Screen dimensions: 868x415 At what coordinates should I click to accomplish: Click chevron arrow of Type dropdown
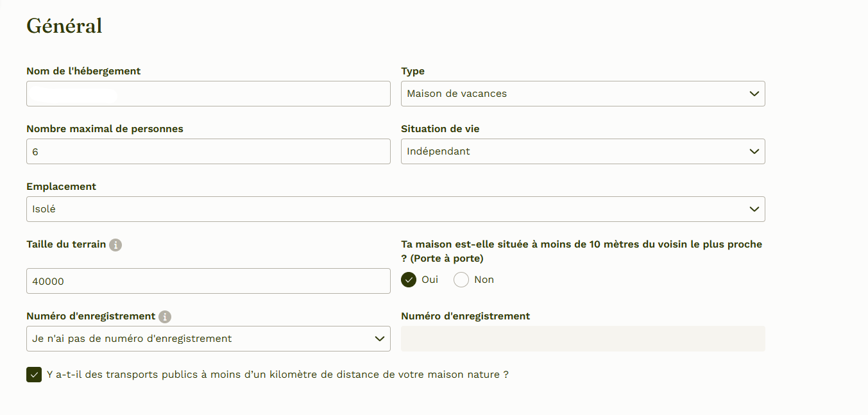[754, 94]
